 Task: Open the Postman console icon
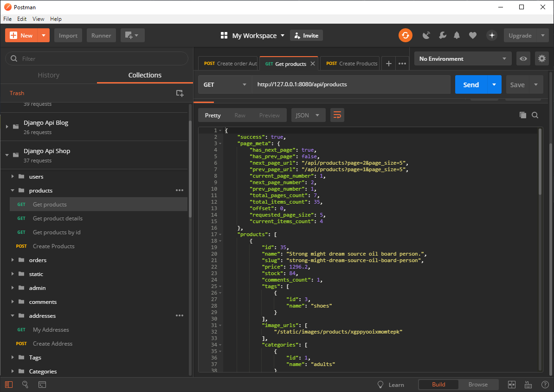[x=42, y=385]
